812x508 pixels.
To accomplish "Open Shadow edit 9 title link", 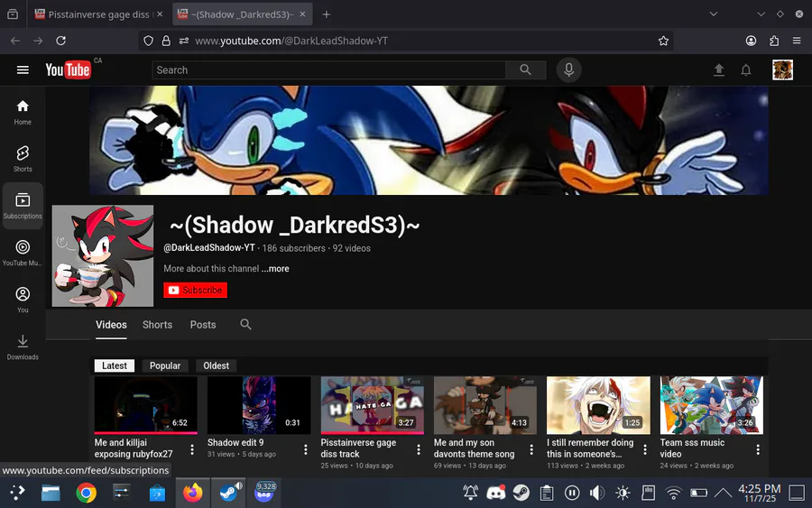I will point(235,442).
